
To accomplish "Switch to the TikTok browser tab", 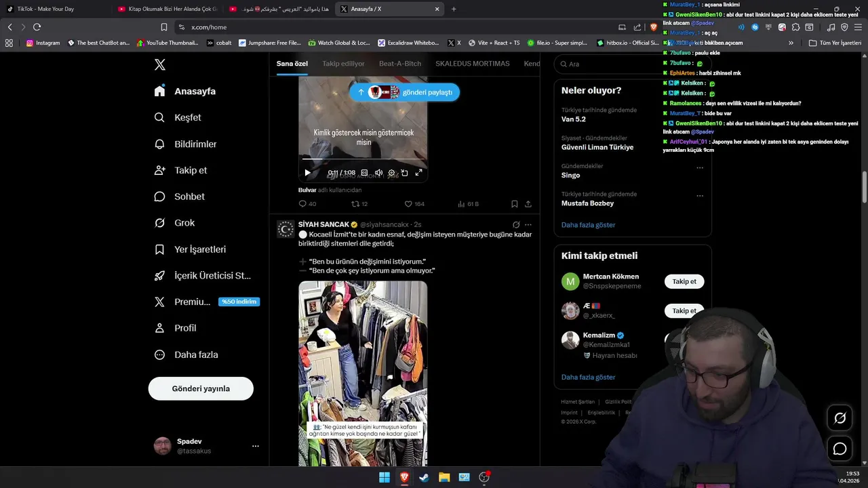I will click(54, 9).
